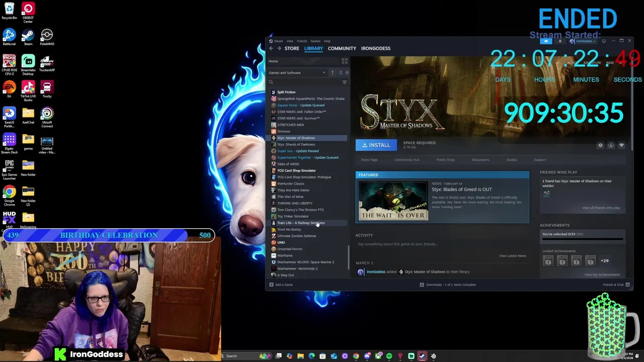Open Help menu in Steam
This screenshot has height=362, width=644.
(327, 41)
